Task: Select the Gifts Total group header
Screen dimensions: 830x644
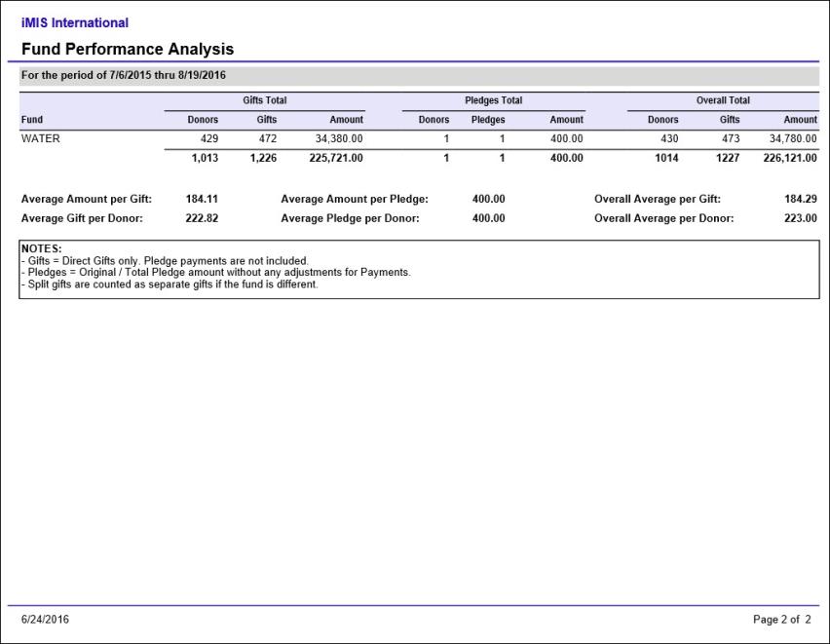Action: coord(265,100)
